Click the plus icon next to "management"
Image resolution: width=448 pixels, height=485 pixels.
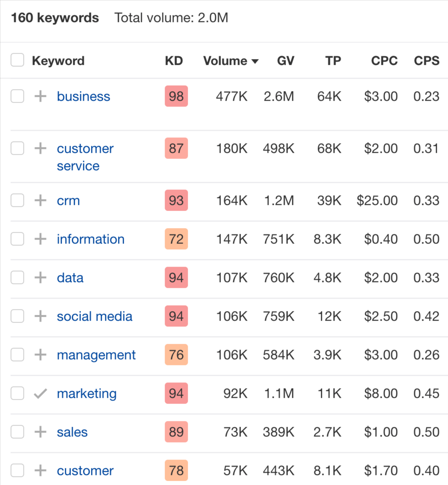(40, 355)
